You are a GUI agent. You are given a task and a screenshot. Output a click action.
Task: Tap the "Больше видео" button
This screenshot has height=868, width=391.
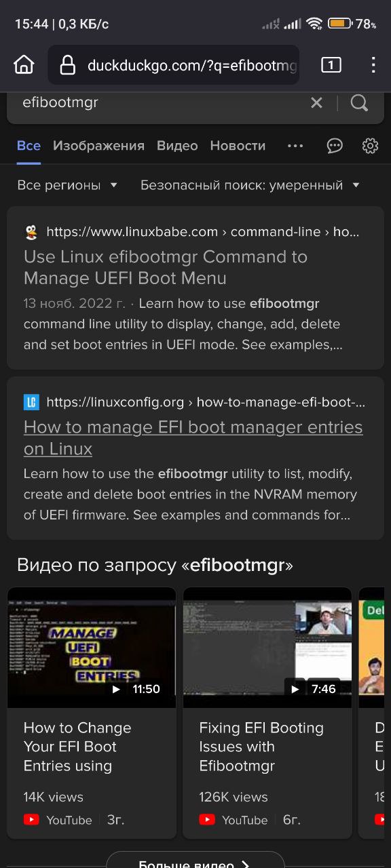coord(195,860)
